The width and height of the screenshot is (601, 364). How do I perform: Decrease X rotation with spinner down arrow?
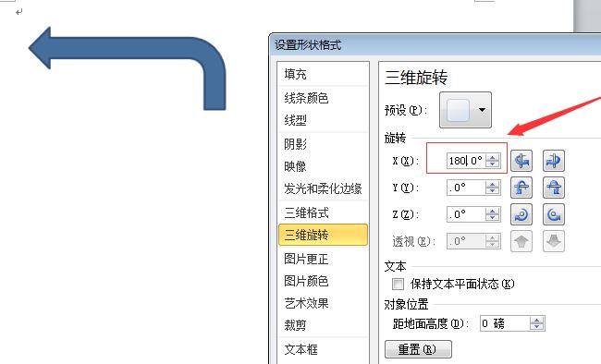pyautogui.click(x=493, y=164)
